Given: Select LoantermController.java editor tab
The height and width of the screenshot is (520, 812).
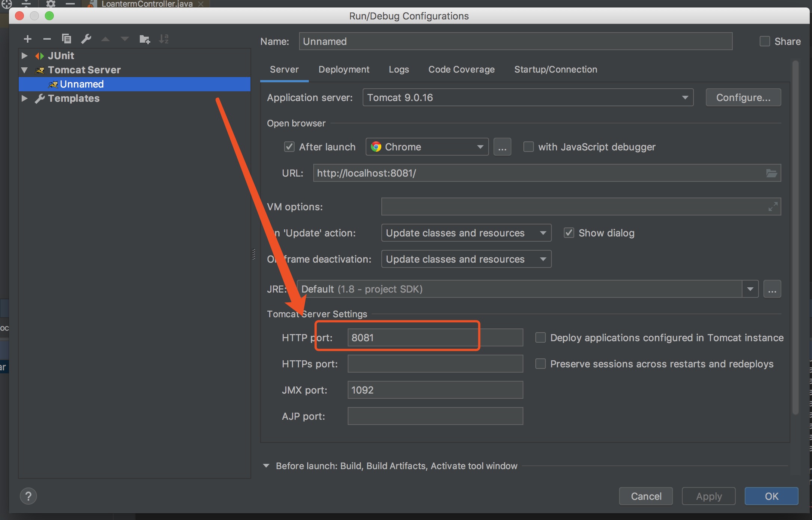Looking at the screenshot, I should click(147, 4).
